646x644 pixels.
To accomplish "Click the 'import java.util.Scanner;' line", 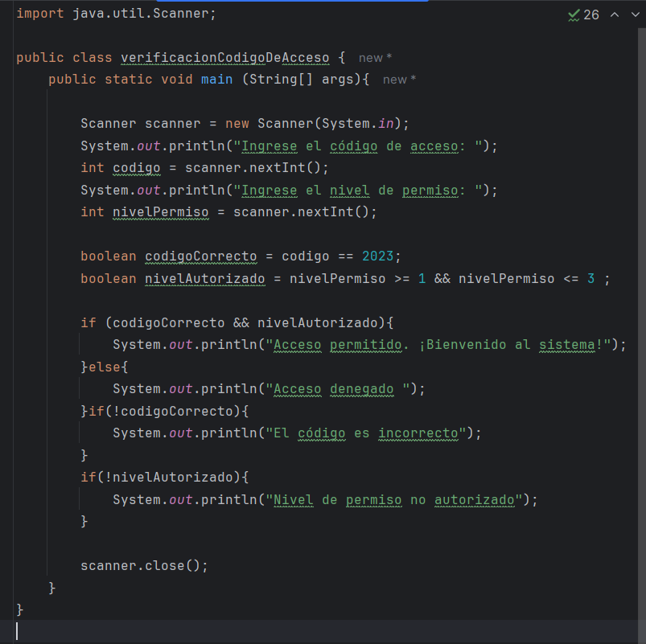I will click(x=116, y=14).
